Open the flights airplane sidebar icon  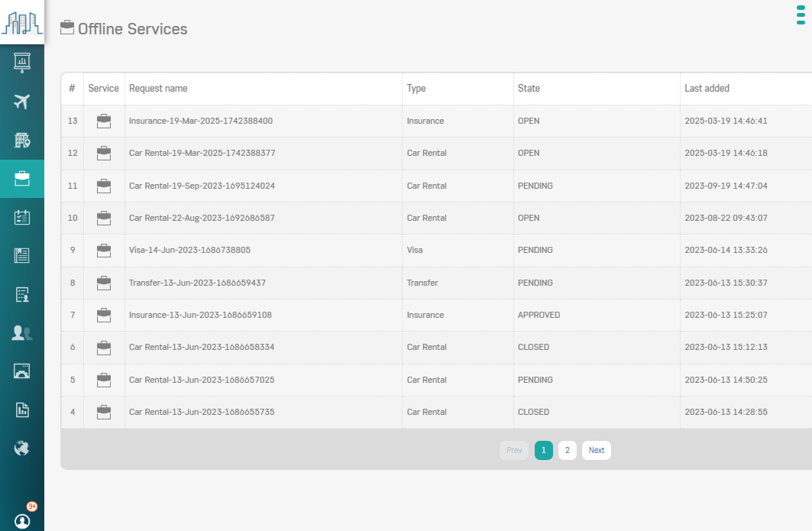click(x=22, y=101)
